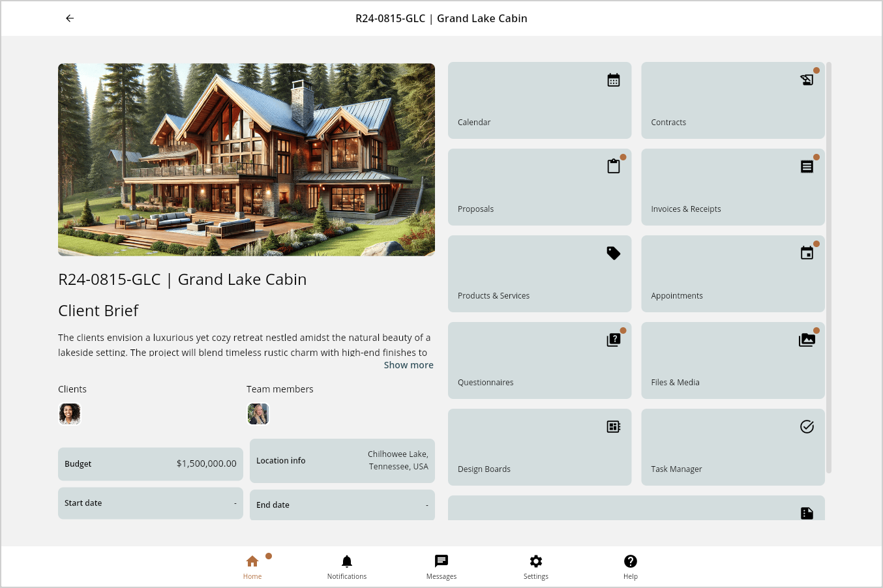Open the Calendar tile icon
Image resolution: width=883 pixels, height=588 pixels.
(x=613, y=80)
